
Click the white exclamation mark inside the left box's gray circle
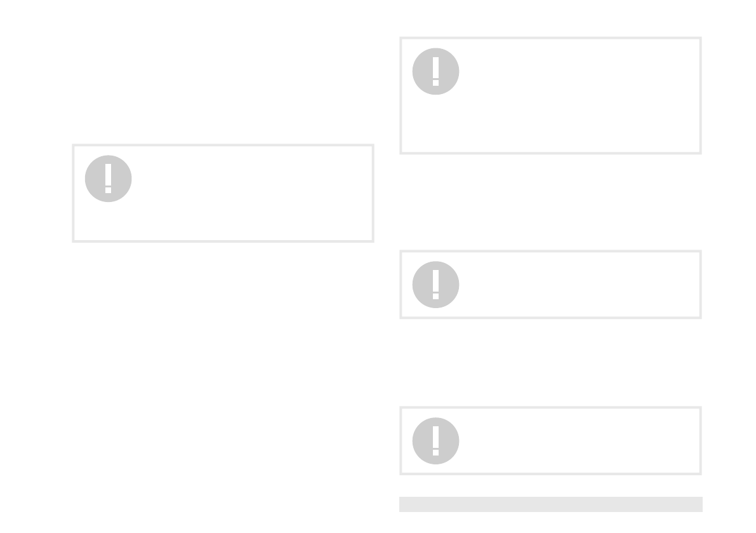point(108,179)
